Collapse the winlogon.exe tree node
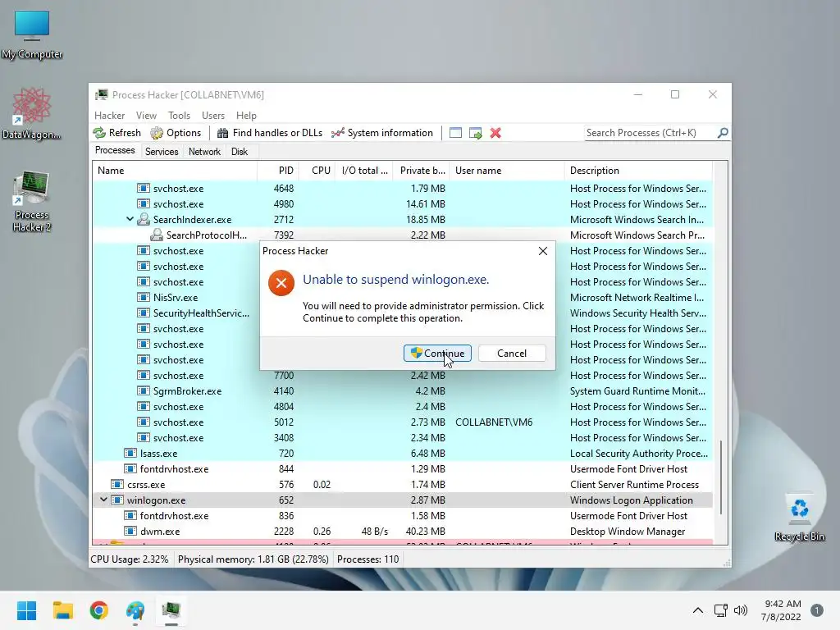 [x=103, y=500]
